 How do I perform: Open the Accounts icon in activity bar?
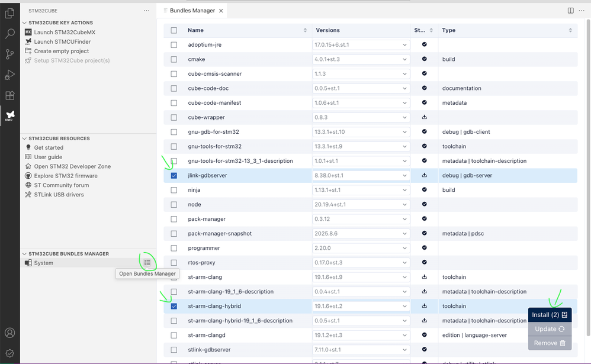click(x=10, y=333)
